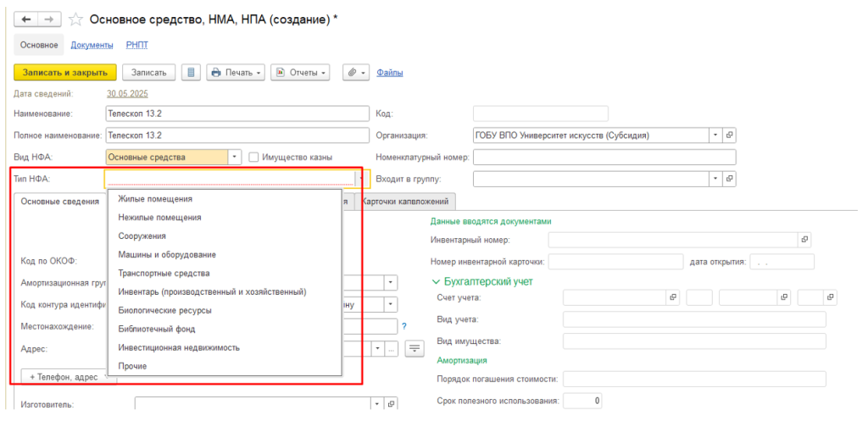Open the Изготовитель dropdown arrow
868x421 pixels.
(x=378, y=404)
